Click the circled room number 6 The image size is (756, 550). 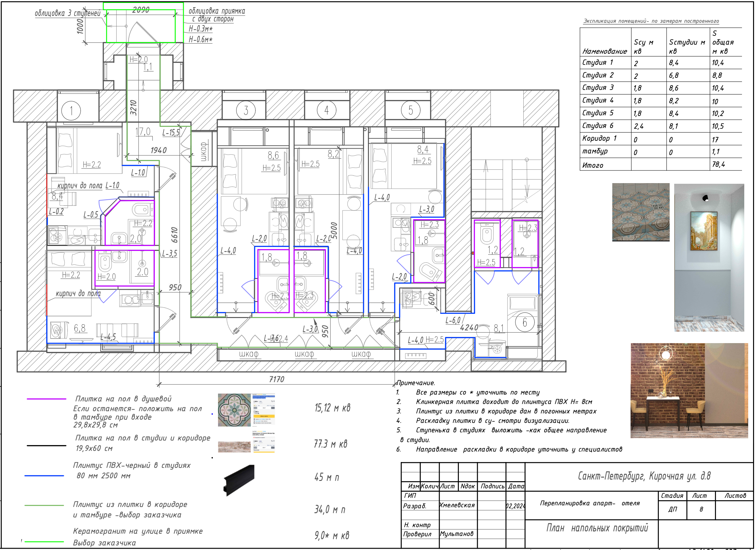click(525, 322)
